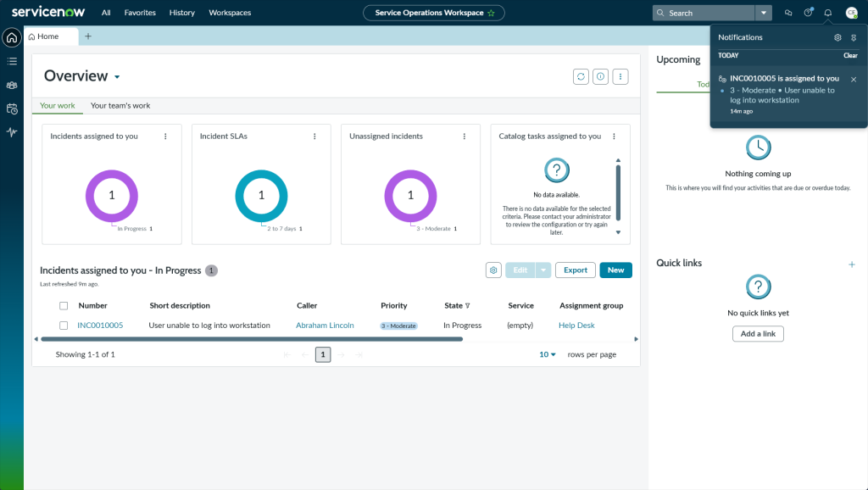The image size is (868, 490).
Task: Open the List view sidebar icon
Action: [12, 61]
